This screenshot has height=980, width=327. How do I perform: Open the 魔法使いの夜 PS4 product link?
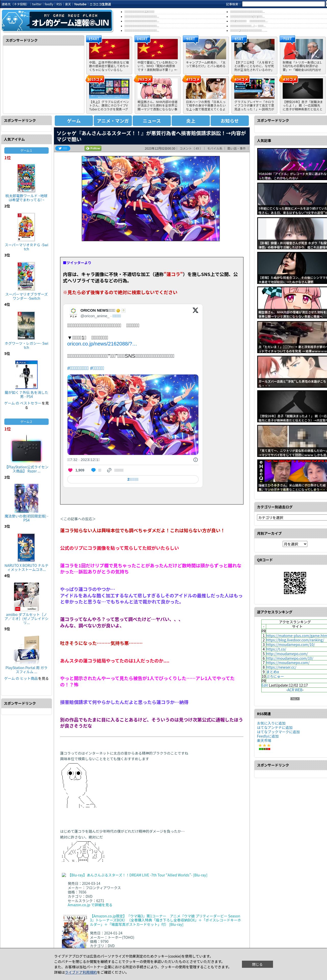coord(26,518)
